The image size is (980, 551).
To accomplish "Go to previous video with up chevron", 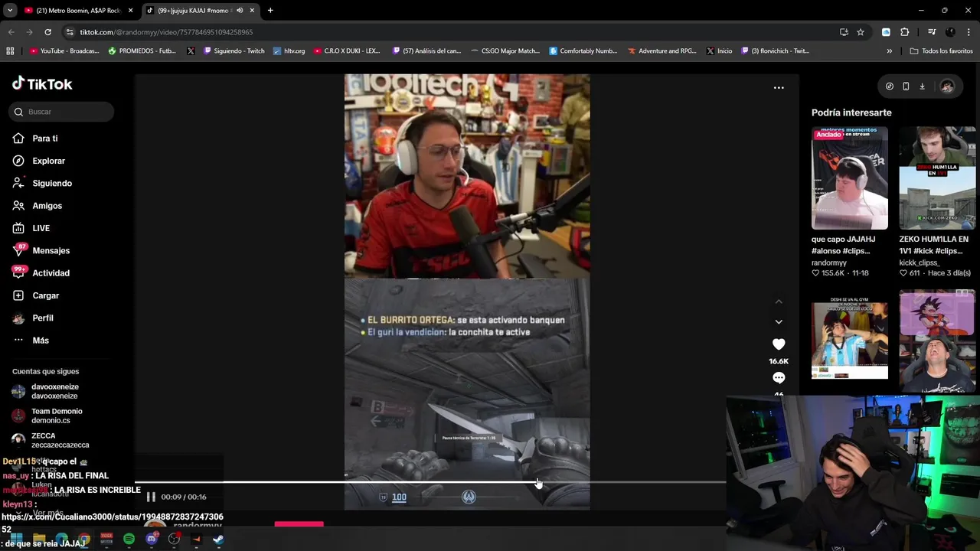I will (x=779, y=302).
